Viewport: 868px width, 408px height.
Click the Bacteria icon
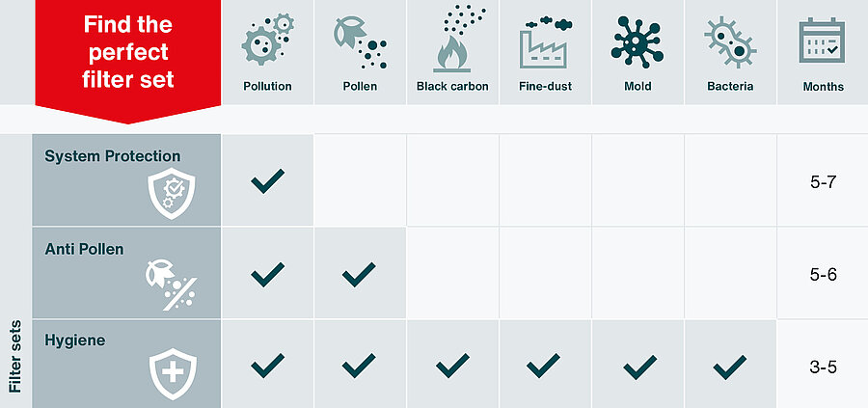(730, 41)
